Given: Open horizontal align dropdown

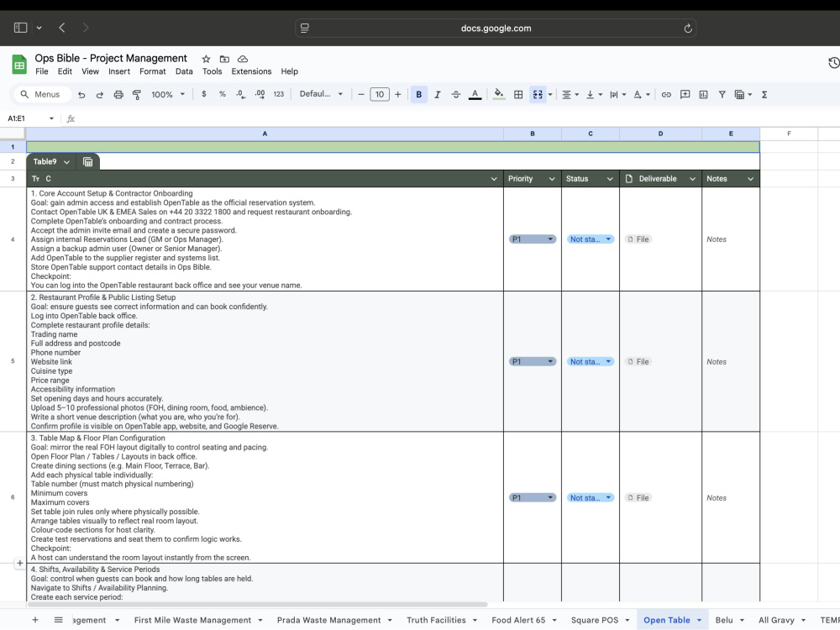Looking at the screenshot, I should (570, 95).
